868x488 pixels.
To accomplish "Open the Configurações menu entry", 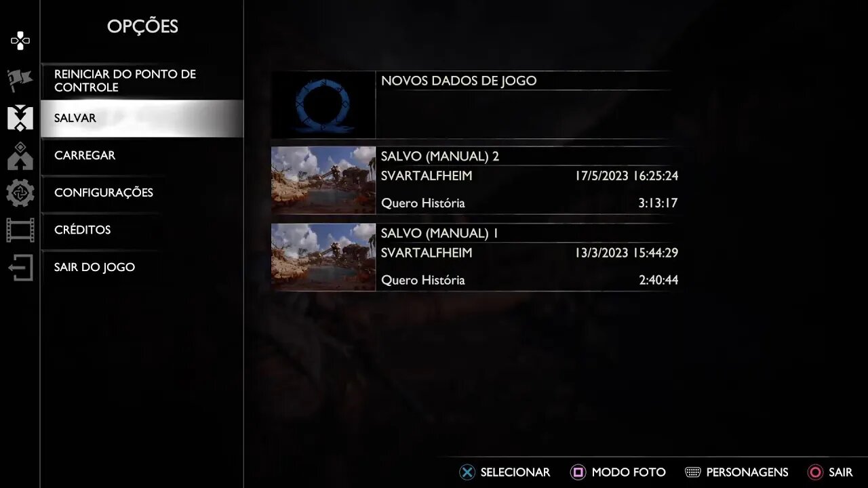I will pyautogui.click(x=142, y=192).
